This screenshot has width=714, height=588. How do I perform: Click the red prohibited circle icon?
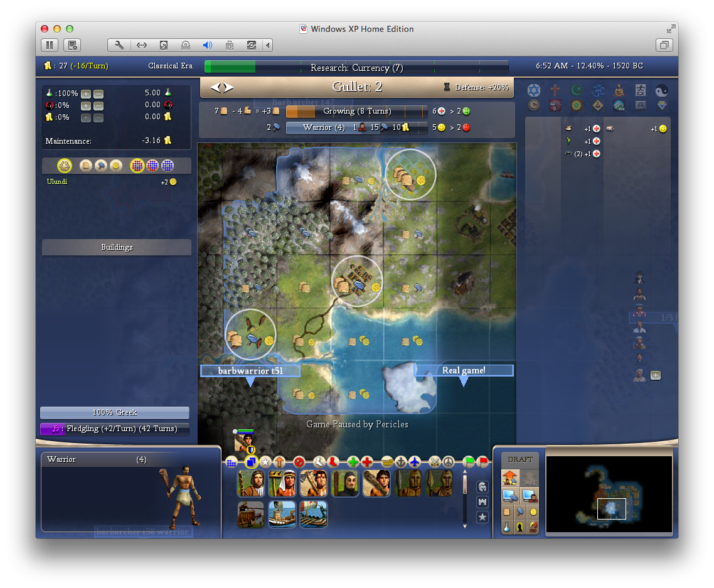point(299,462)
